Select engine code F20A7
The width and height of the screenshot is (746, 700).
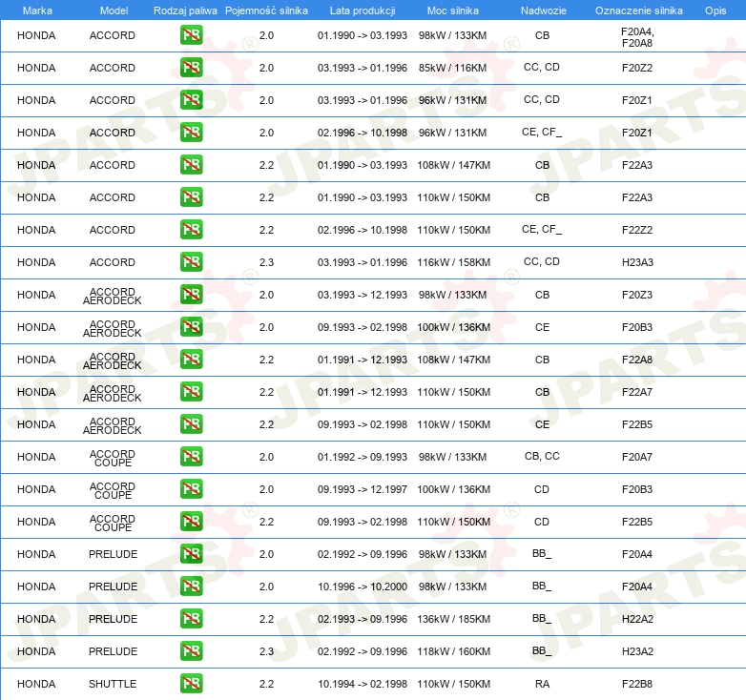point(637,457)
